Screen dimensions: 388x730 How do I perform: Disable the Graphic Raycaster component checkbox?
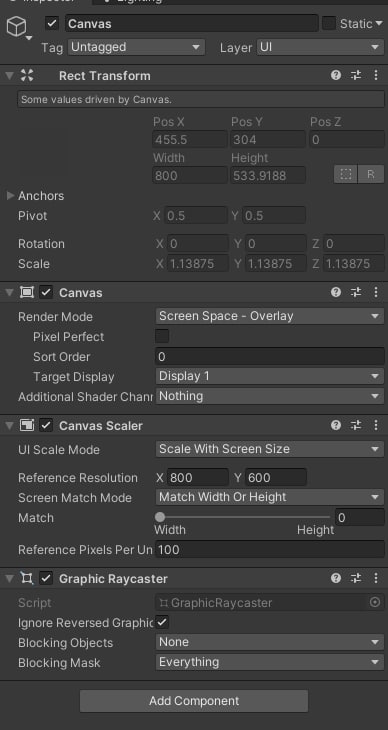pos(46,579)
